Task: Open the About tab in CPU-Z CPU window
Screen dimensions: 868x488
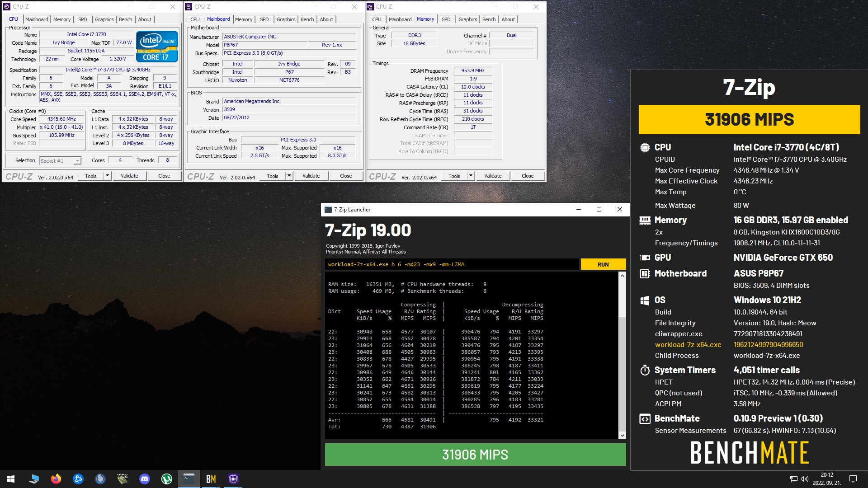Action: click(145, 19)
